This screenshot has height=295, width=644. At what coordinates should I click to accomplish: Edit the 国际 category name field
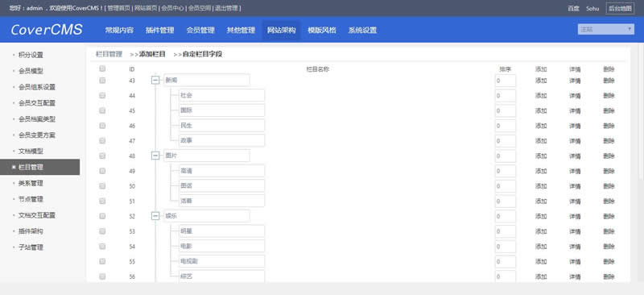pos(222,110)
